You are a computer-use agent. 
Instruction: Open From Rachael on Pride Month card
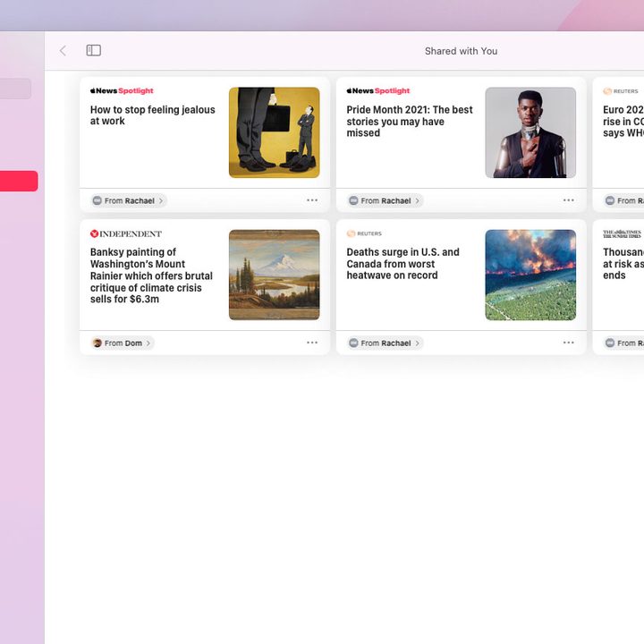click(x=385, y=201)
